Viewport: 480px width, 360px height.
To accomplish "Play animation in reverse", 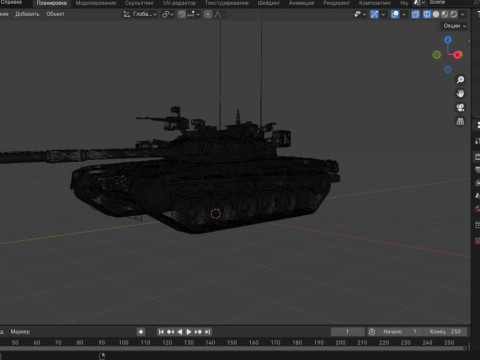I will [180, 332].
